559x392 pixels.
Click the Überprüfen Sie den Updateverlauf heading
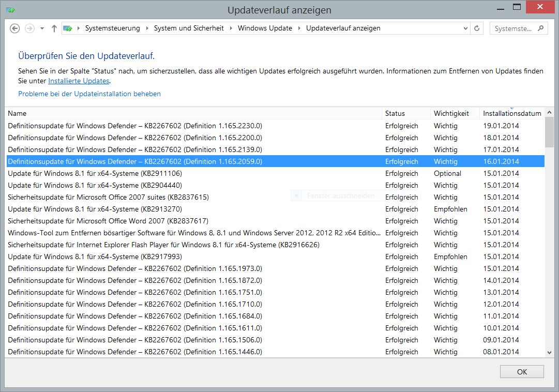[86, 56]
